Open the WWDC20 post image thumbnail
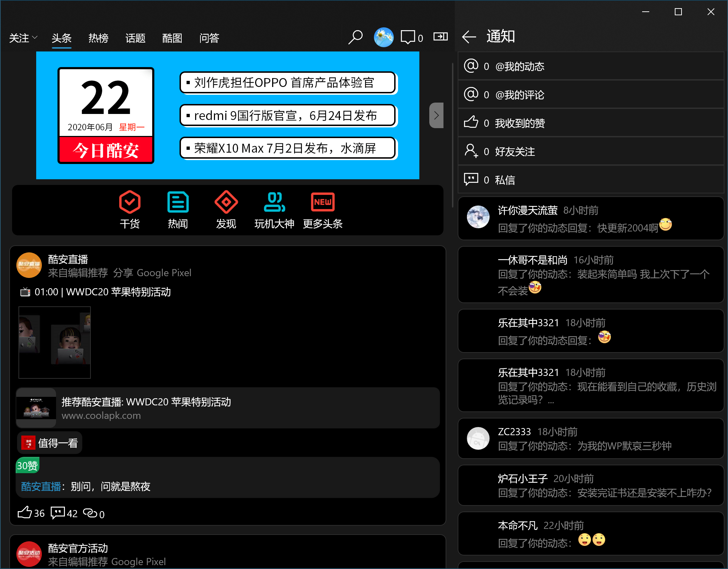 tap(55, 342)
